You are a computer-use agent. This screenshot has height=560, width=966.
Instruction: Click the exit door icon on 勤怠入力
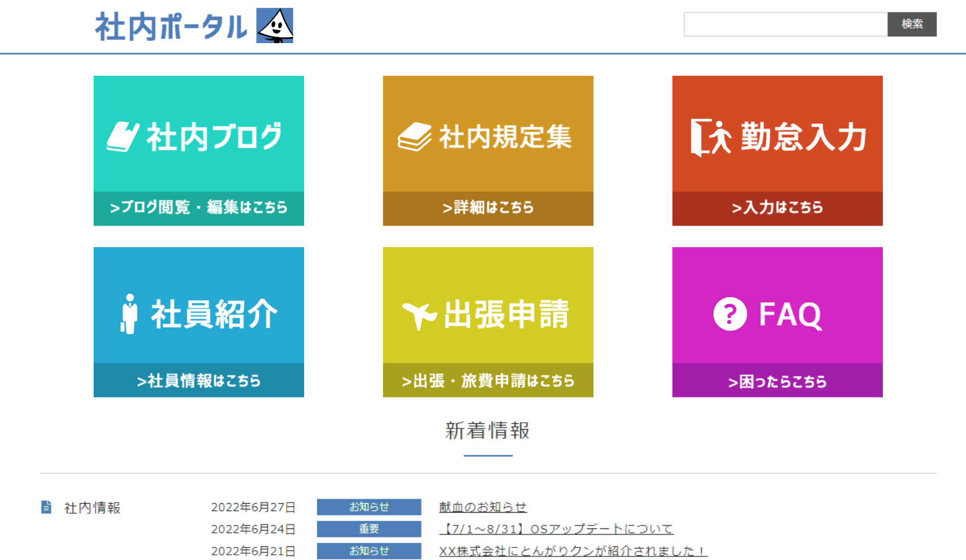click(711, 137)
